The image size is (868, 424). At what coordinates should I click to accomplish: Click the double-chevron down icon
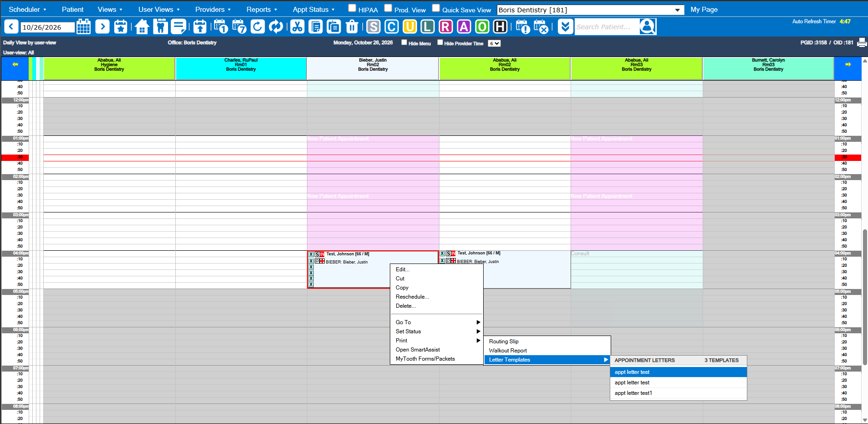565,27
